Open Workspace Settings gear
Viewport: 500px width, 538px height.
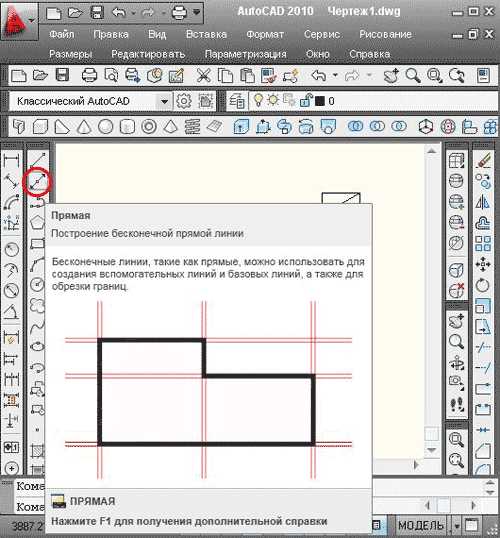pos(184,101)
